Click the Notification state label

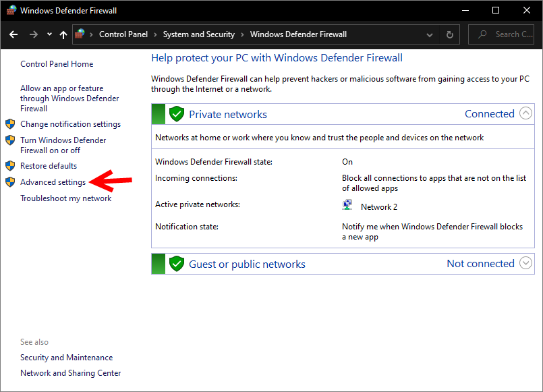coord(187,227)
